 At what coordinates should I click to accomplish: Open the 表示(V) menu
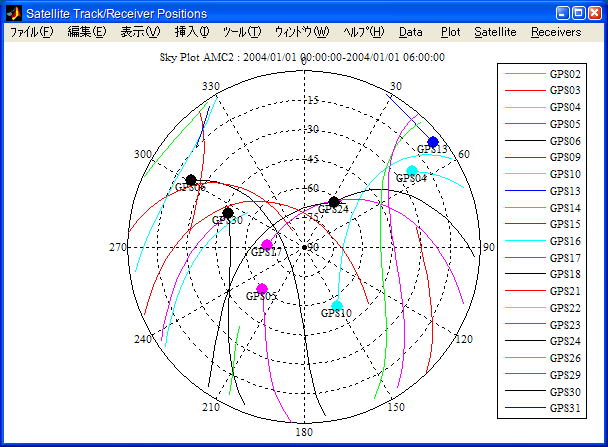coord(140,32)
